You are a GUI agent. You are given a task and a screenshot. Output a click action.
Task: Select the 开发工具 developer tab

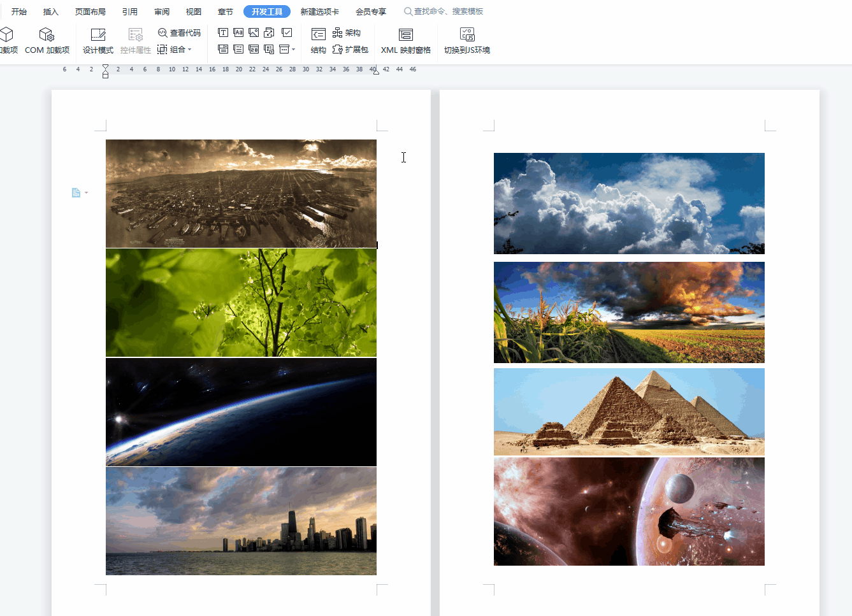[267, 11]
